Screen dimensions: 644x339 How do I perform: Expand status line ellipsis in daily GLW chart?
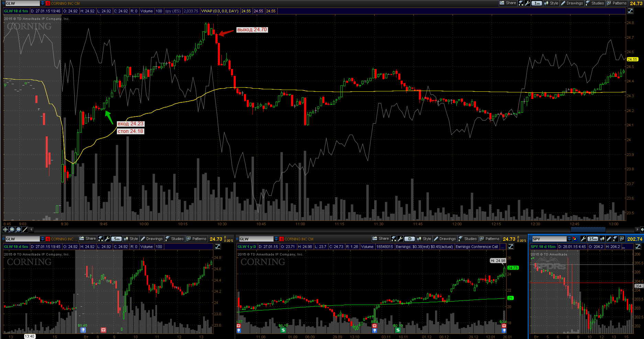[x=503, y=247]
